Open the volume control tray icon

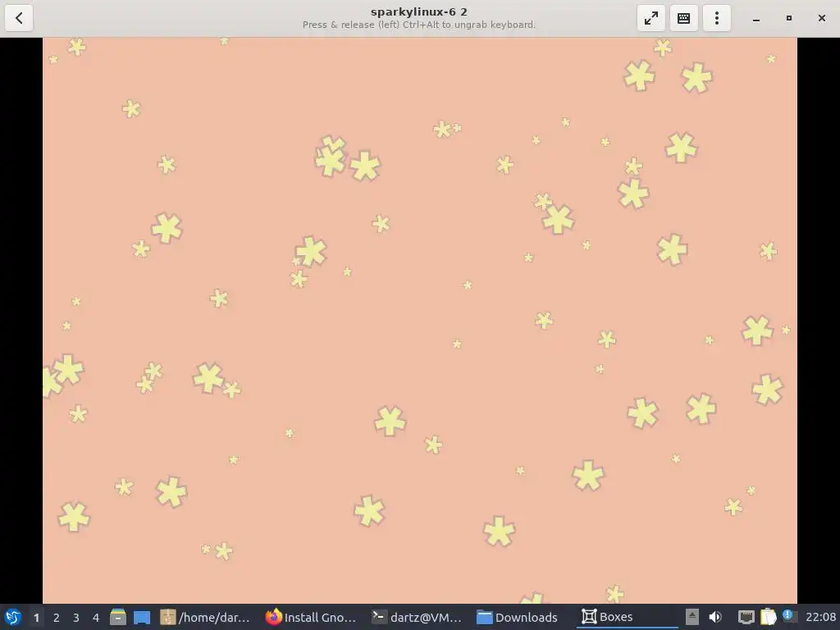(715, 617)
